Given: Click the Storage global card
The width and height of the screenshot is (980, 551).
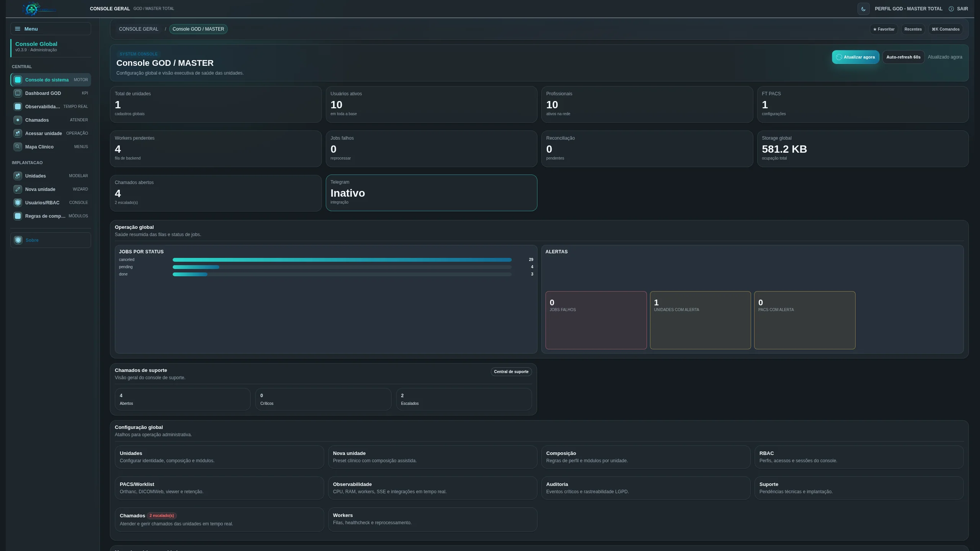Looking at the screenshot, I should [863, 149].
